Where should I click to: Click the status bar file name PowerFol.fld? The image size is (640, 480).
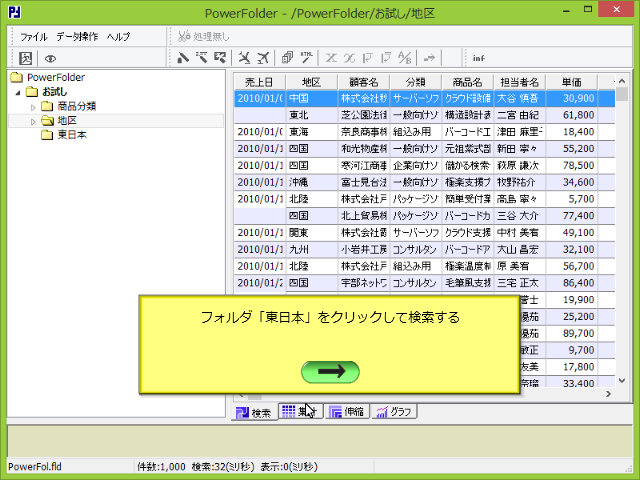pos(35,467)
